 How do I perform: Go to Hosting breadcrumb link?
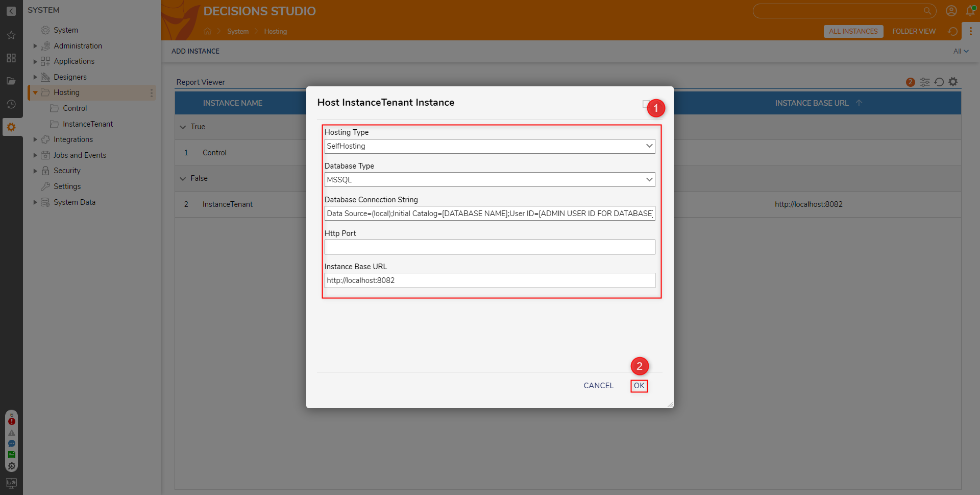(275, 31)
